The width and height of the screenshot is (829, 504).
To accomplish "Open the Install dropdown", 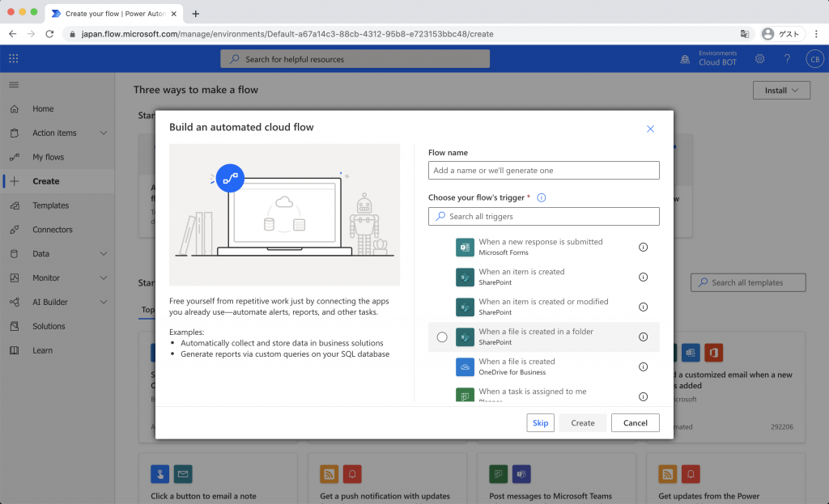I will pos(781,91).
